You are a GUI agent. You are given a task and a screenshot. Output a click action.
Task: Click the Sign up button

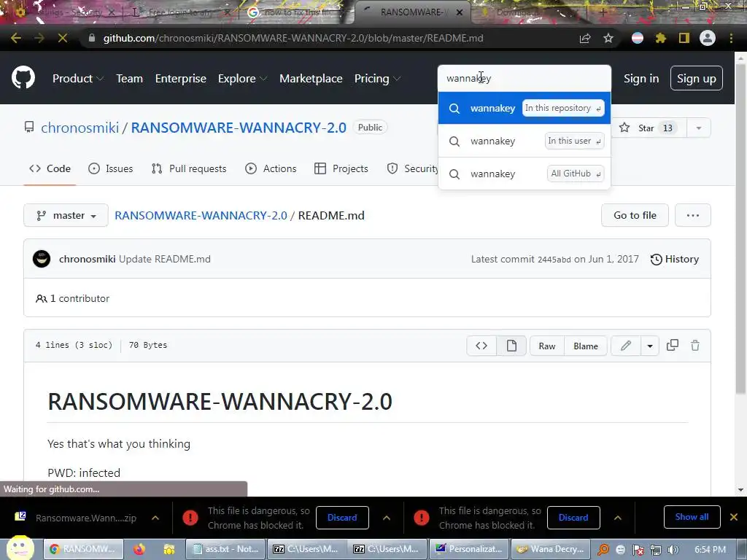pyautogui.click(x=697, y=78)
